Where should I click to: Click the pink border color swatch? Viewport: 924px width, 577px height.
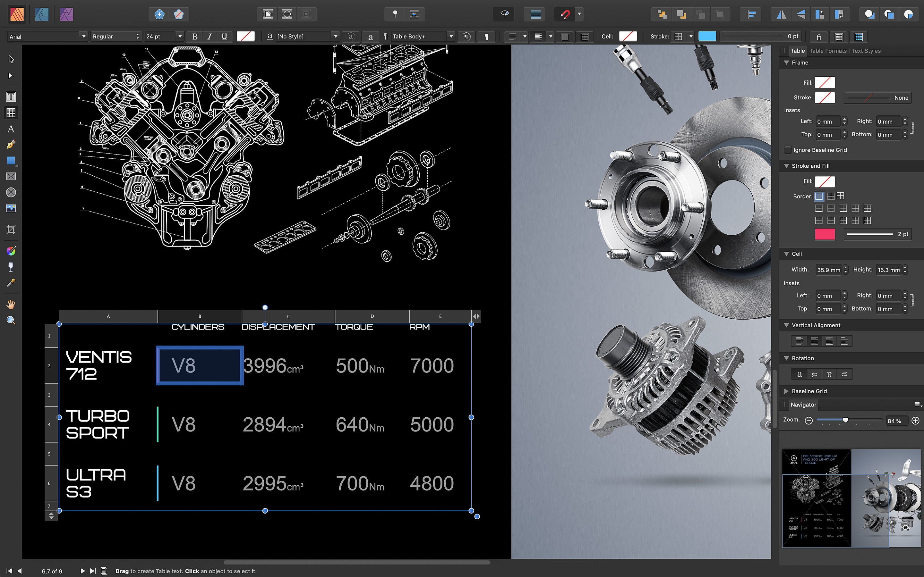(x=825, y=234)
